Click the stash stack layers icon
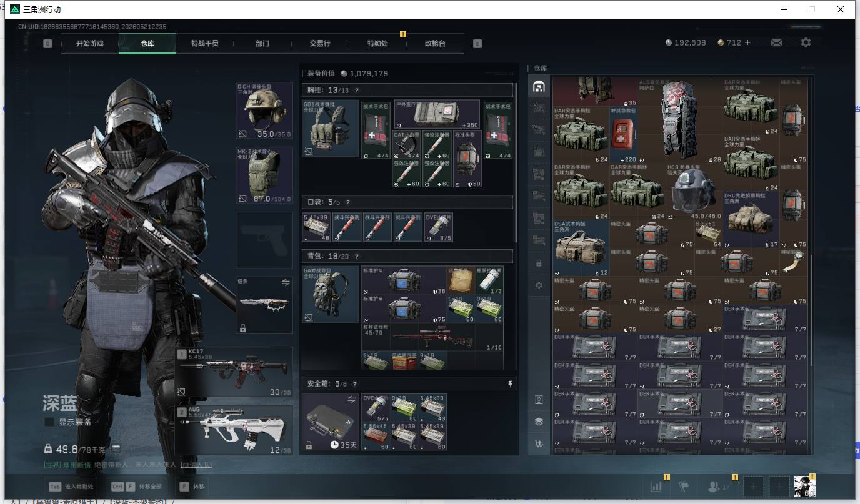The height and width of the screenshot is (504, 860). coord(539,422)
